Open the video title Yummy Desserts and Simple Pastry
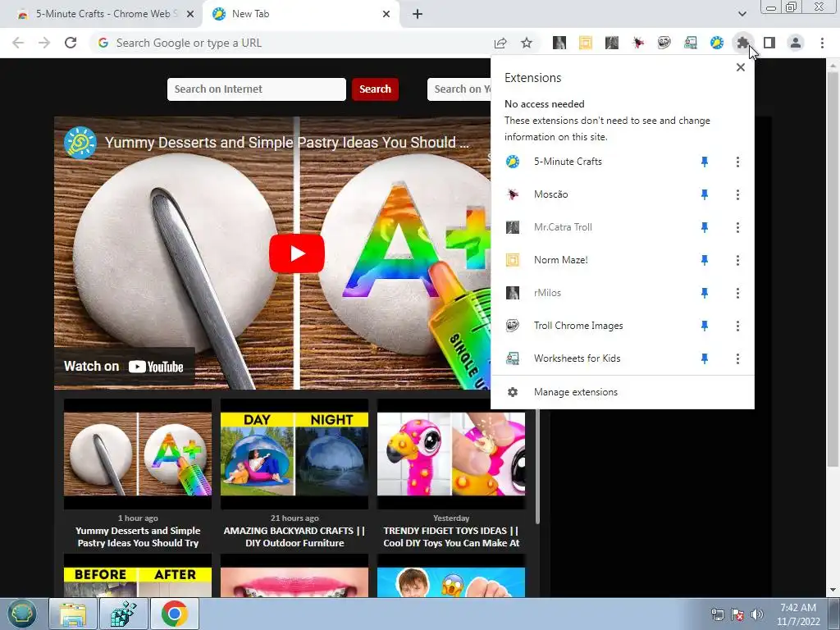This screenshot has width=840, height=630. 286,143
